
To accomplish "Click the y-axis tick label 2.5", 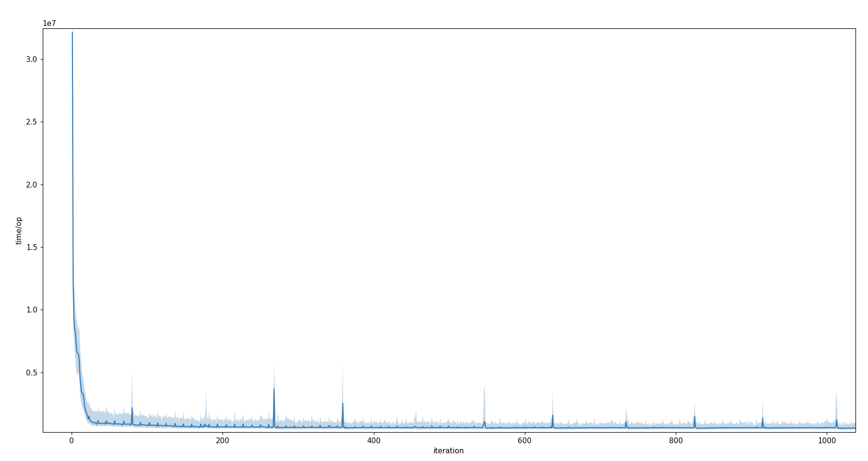I will pos(32,122).
